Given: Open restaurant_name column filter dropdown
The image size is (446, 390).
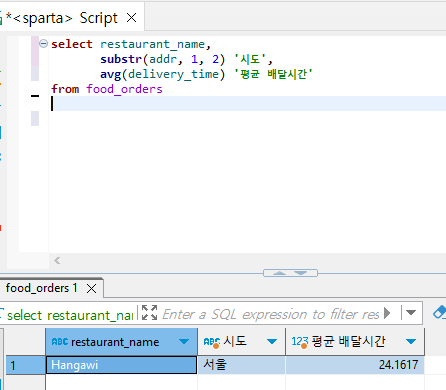Looking at the screenshot, I should (x=184, y=341).
